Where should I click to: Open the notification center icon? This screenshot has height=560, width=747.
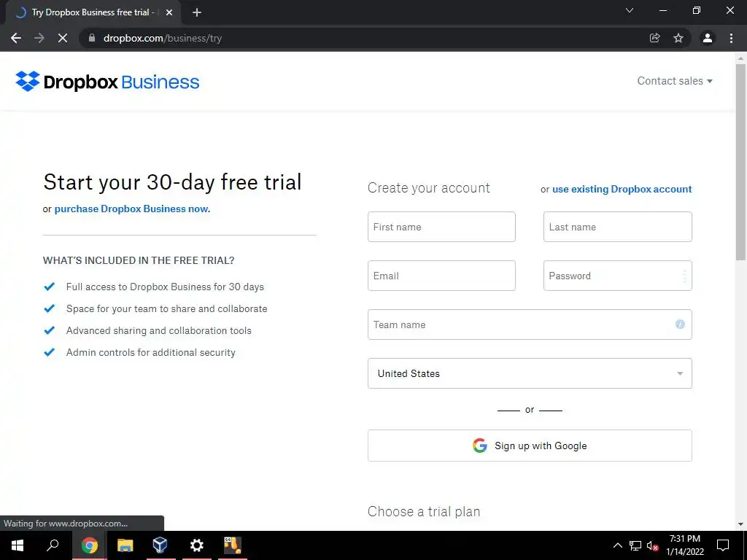click(x=723, y=545)
